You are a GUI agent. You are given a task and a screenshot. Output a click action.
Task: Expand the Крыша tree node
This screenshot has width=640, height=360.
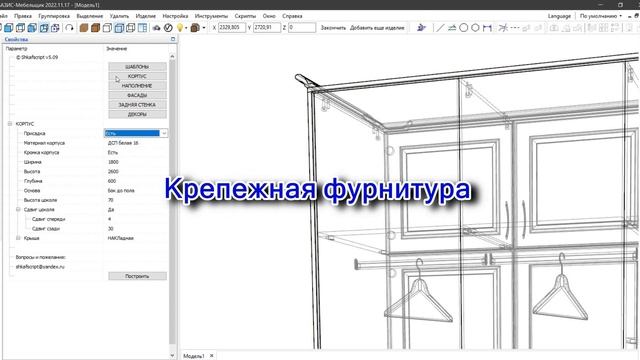tap(18, 238)
